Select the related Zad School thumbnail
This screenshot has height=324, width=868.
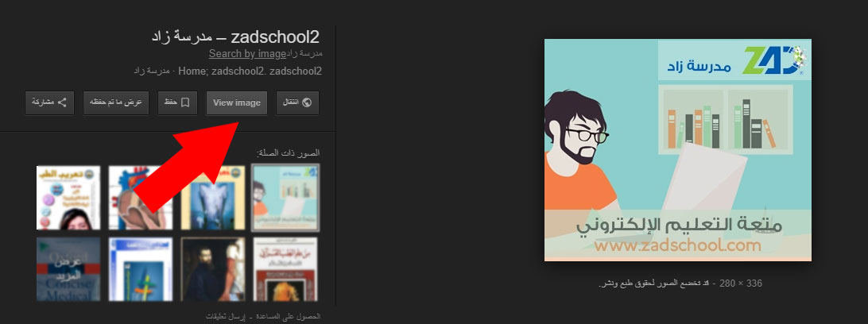[285, 198]
